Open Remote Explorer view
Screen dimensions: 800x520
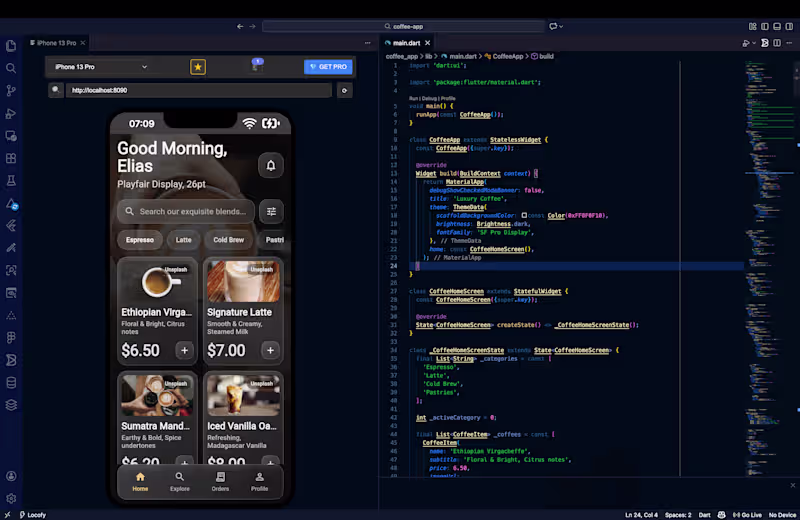11,136
